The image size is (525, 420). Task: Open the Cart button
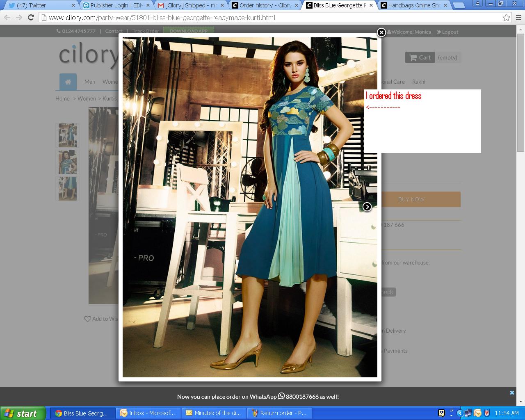tap(420, 57)
